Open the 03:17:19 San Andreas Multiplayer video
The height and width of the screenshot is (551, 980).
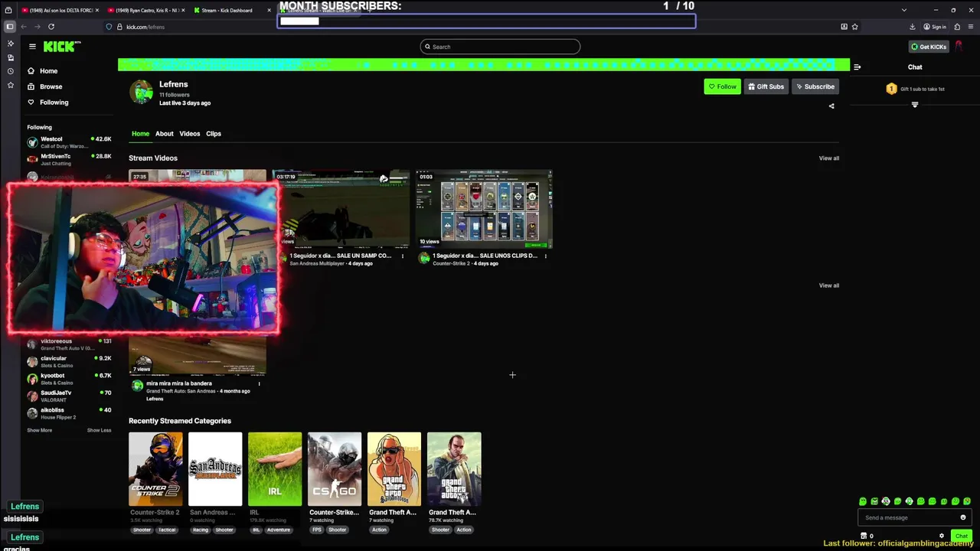(341, 209)
